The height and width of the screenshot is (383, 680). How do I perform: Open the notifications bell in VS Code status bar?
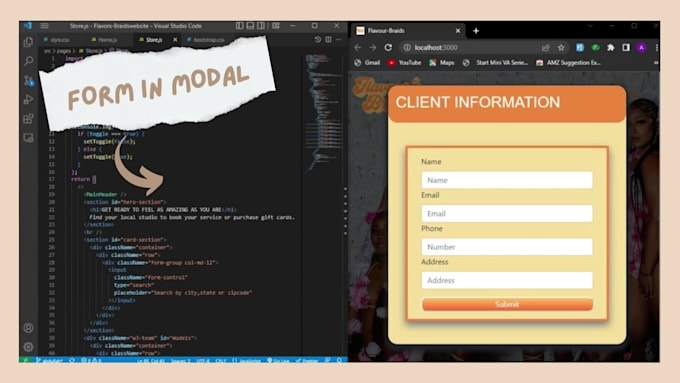339,360
